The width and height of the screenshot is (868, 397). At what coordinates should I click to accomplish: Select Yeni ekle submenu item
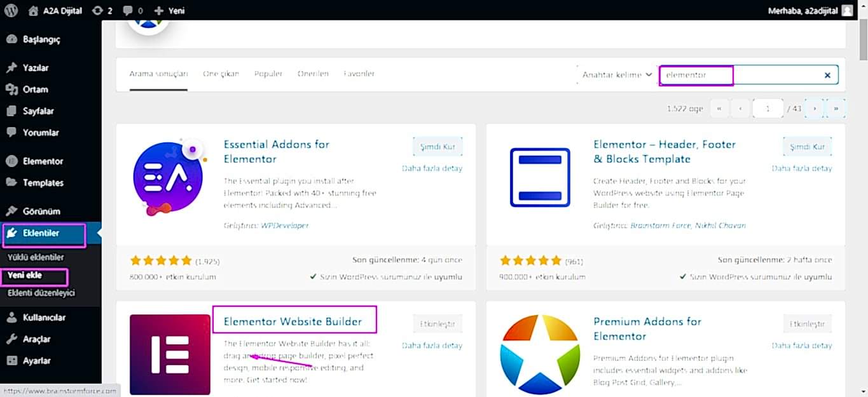(x=25, y=275)
